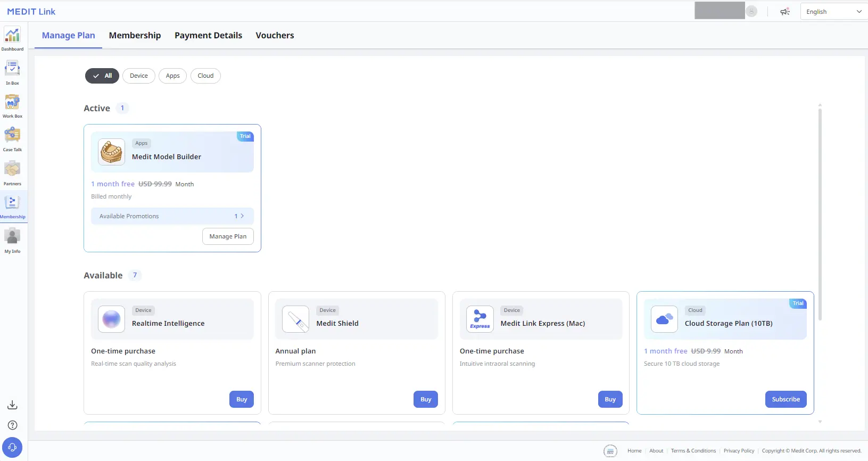
Task: Click the MEDIT Link logo
Action: tap(31, 11)
